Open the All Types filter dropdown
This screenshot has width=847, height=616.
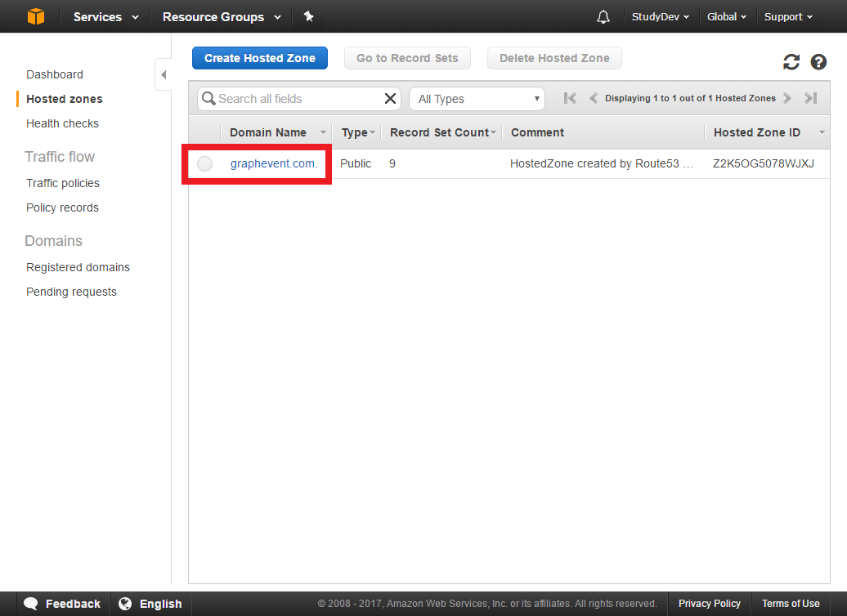pos(477,99)
